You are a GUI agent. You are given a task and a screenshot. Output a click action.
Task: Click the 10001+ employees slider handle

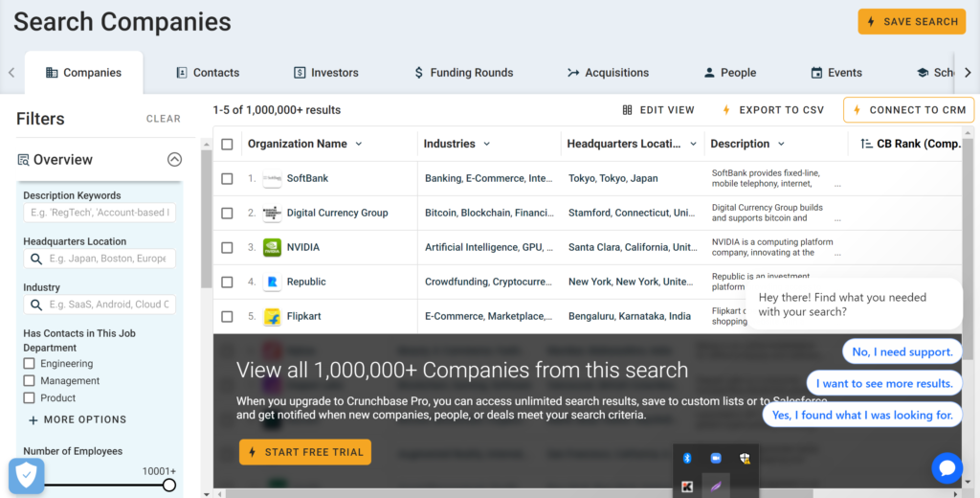(x=168, y=485)
